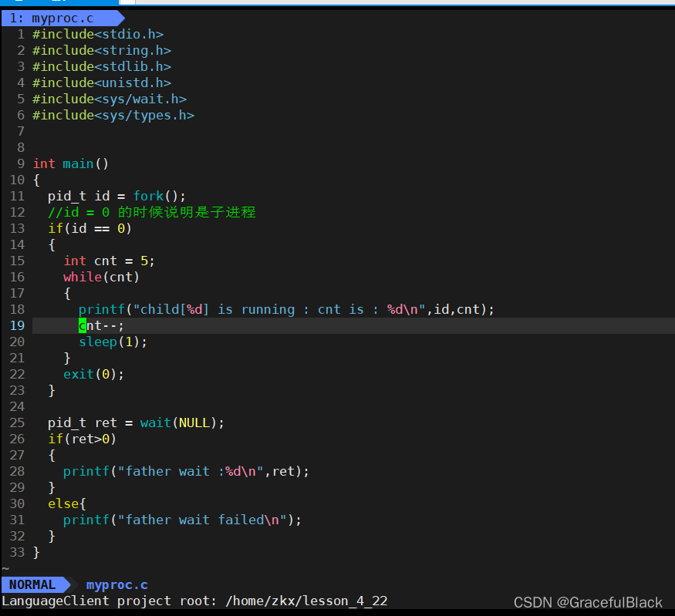Viewport: 675px width, 616px height.
Task: Click line number 7 in the gutter
Action: (x=21, y=132)
